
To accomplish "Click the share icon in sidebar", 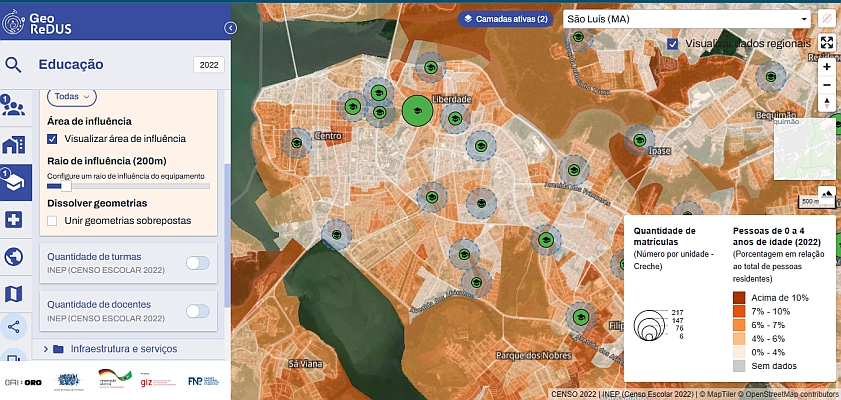I will (x=14, y=326).
